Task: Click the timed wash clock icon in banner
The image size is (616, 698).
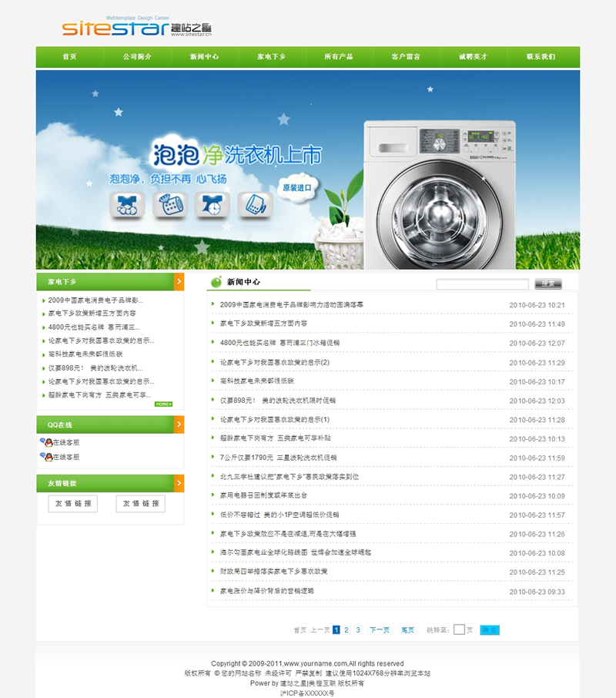Action: (x=210, y=204)
